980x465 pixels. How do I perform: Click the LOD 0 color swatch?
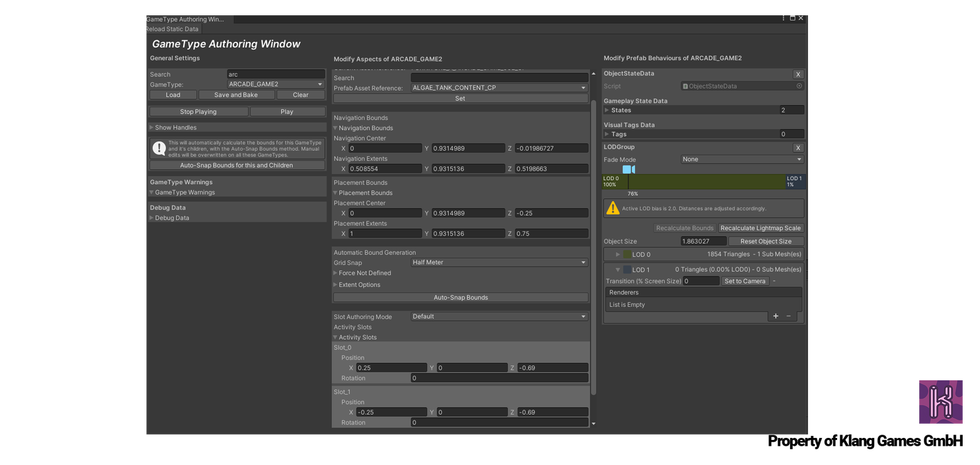pos(628,255)
